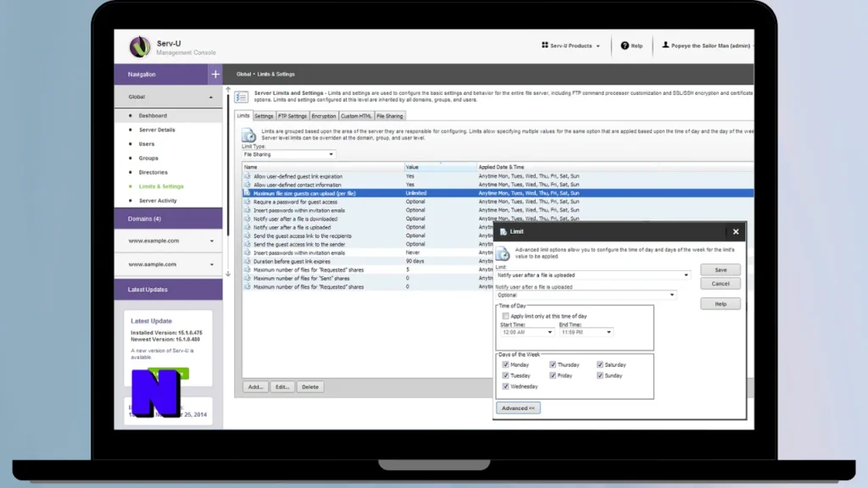Open the End Time dropdown
868x488 pixels.
pos(585,332)
